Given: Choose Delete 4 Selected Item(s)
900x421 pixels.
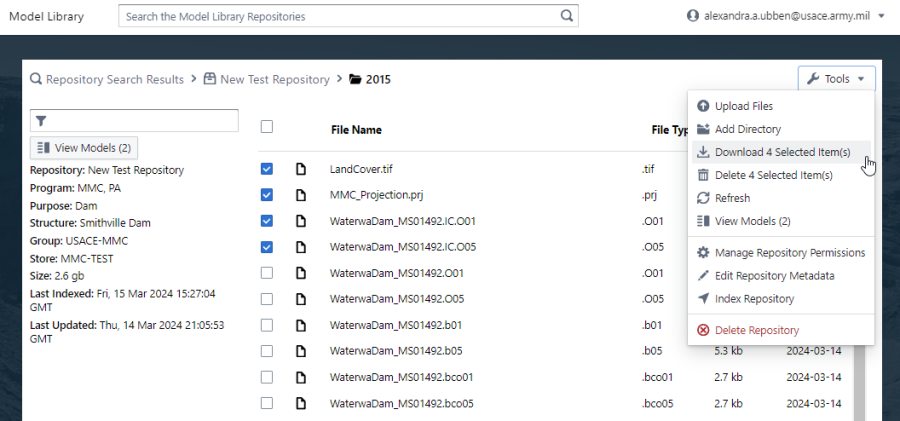Looking at the screenshot, I should pos(773,175).
